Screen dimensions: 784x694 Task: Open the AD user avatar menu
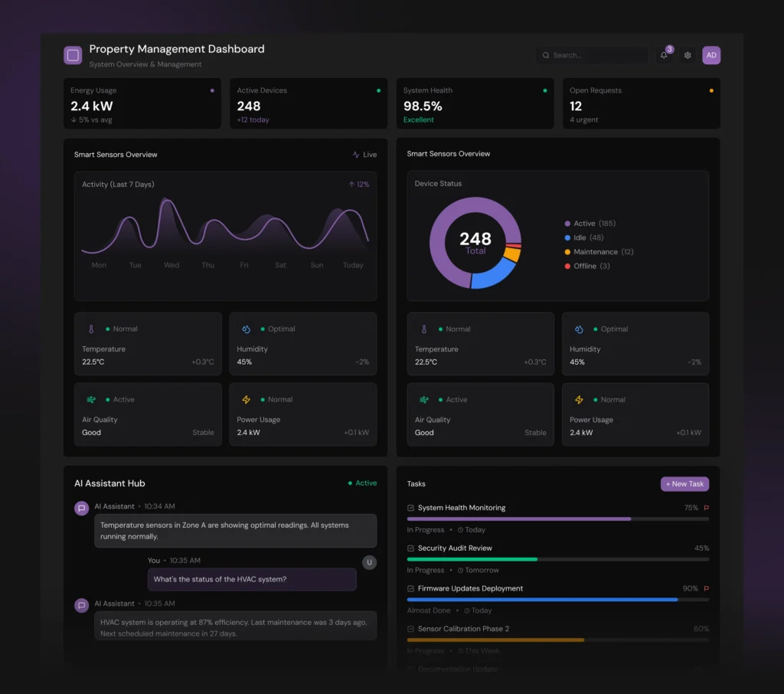[710, 55]
